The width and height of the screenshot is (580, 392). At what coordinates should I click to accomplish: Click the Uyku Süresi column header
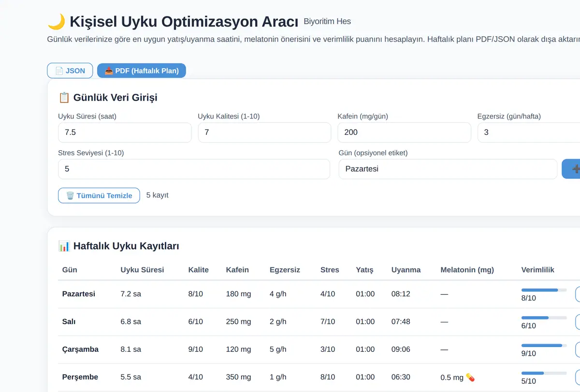pos(142,270)
